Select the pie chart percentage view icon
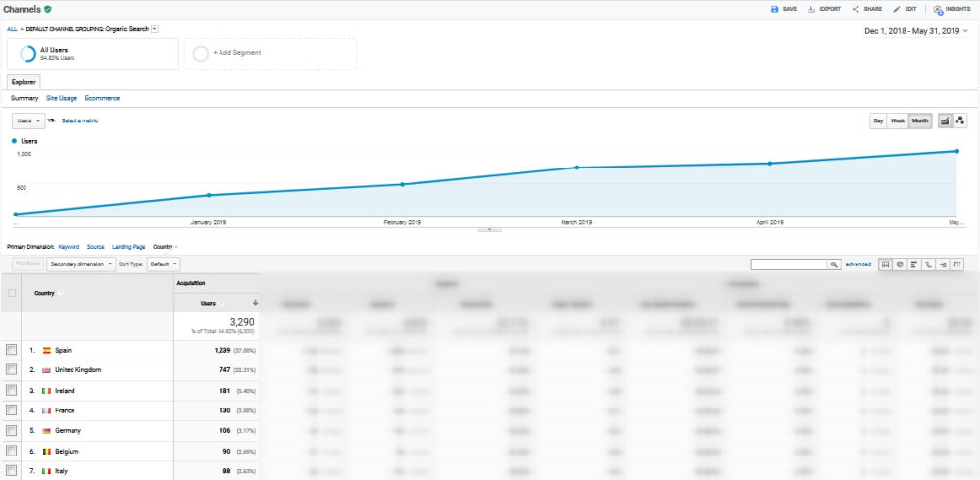The image size is (980, 480). [900, 264]
